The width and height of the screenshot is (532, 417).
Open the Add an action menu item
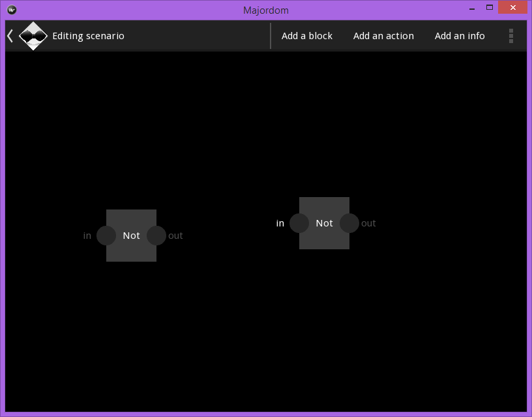coord(383,36)
